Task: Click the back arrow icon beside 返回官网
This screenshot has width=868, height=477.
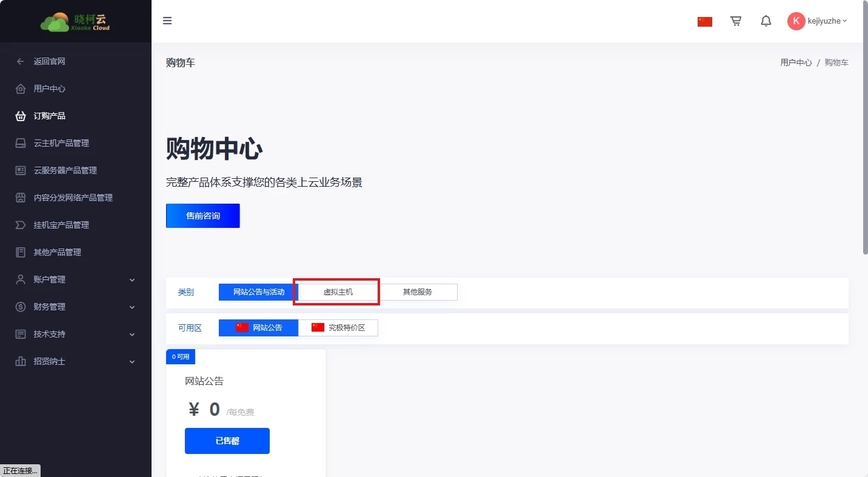Action: click(x=21, y=61)
